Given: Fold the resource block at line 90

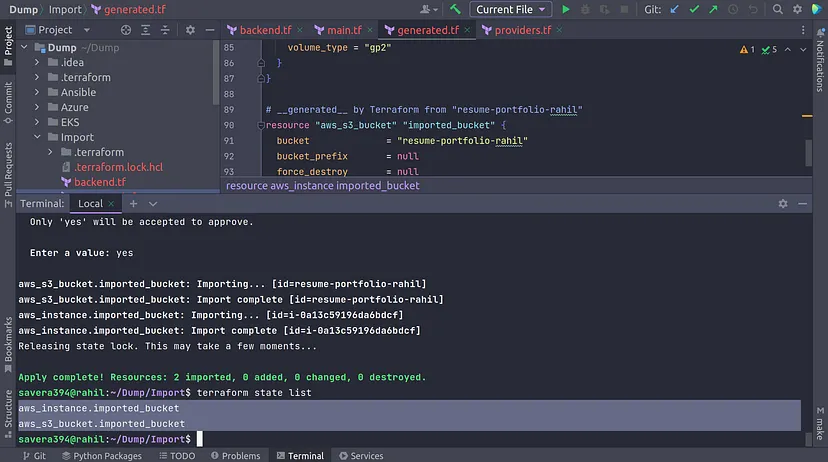Looking at the screenshot, I should [x=260, y=125].
